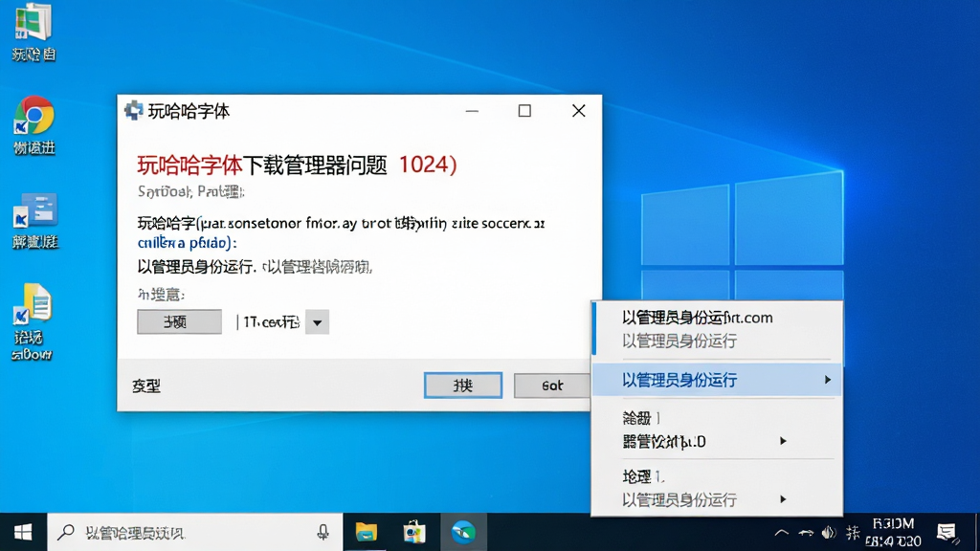Open the Windows Start menu
This screenshot has width=980, height=551.
(23, 532)
